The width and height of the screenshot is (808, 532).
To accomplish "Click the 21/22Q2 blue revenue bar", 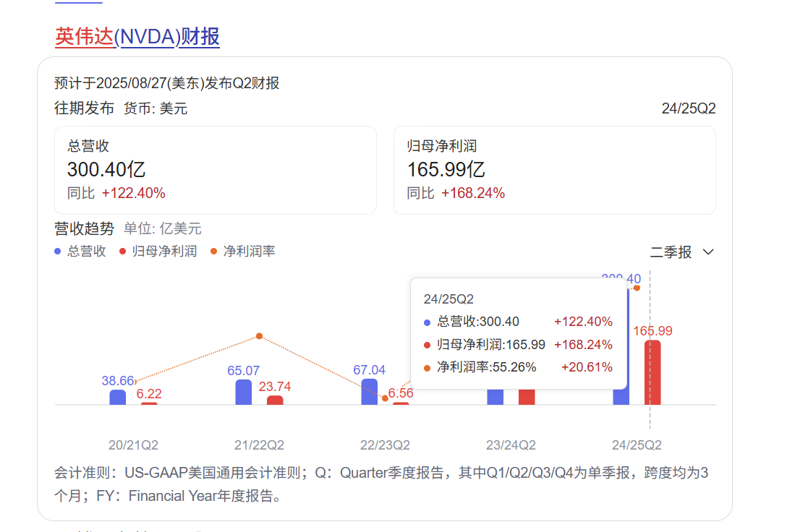I will tap(244, 392).
